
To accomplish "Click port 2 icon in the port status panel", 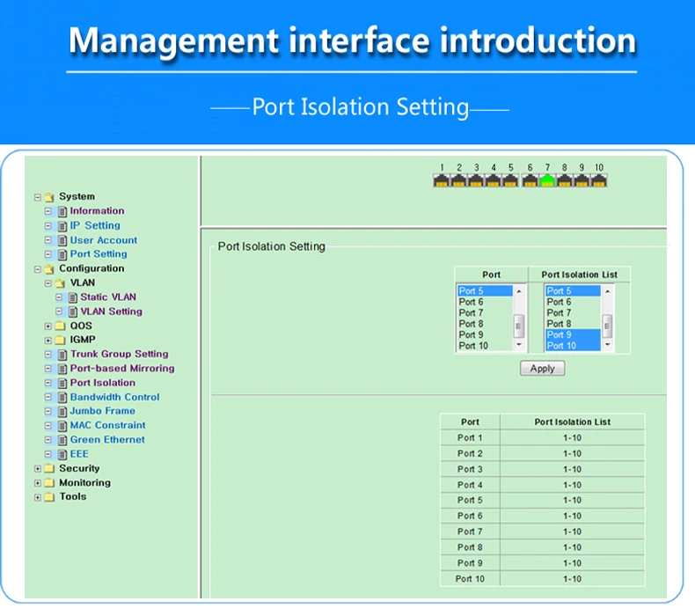I will pos(458,180).
